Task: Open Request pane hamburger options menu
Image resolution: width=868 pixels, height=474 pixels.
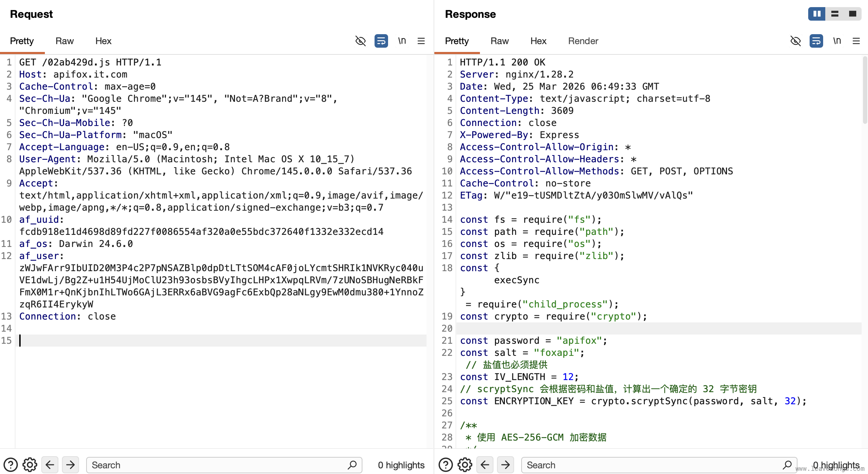Action: (x=421, y=41)
